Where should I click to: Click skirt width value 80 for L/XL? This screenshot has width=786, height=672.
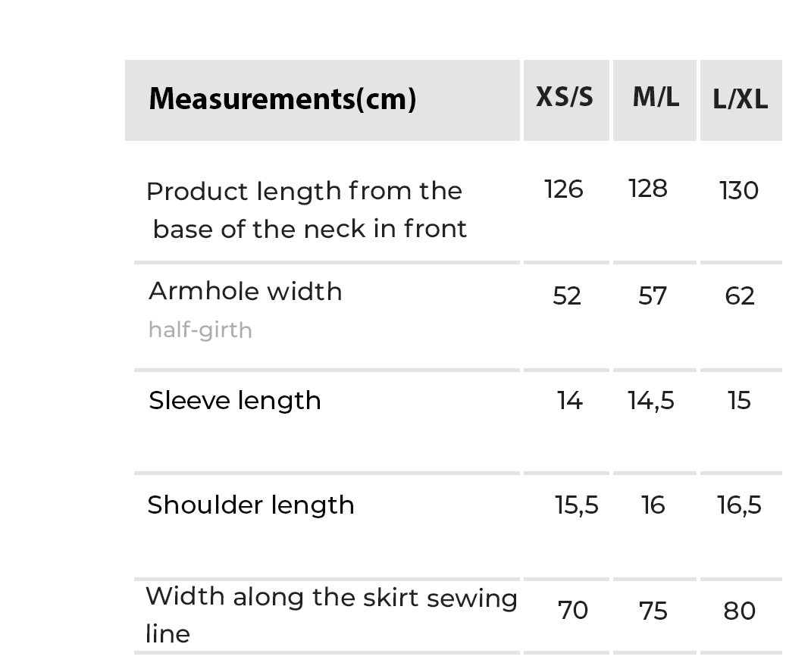coord(740,611)
